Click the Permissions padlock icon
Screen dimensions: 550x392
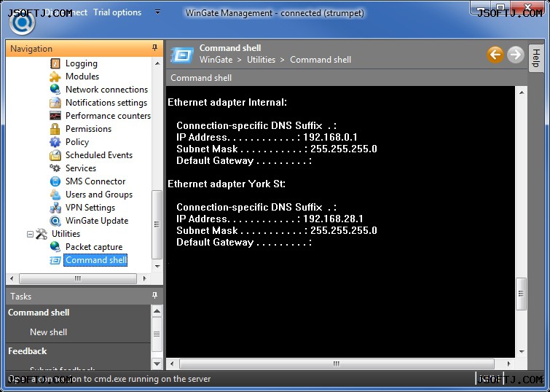coord(55,129)
